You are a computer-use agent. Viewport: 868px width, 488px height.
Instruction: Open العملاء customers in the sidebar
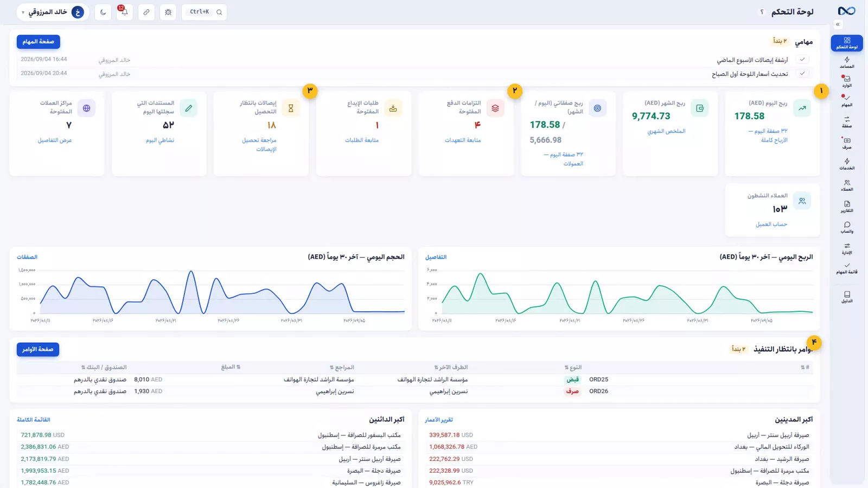847,185
